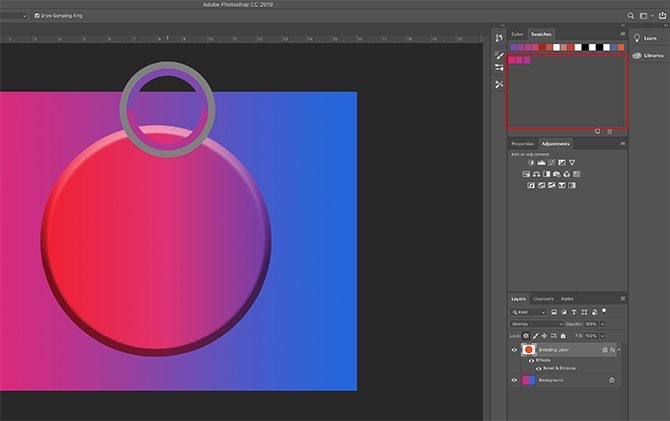Switch to the Color tab
Image resolution: width=670 pixels, height=421 pixels.
517,34
